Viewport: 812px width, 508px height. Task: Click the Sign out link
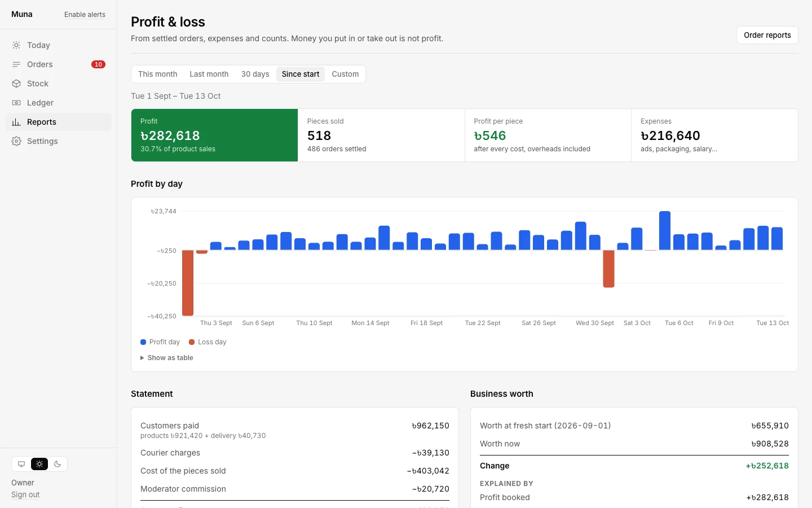[x=25, y=494]
